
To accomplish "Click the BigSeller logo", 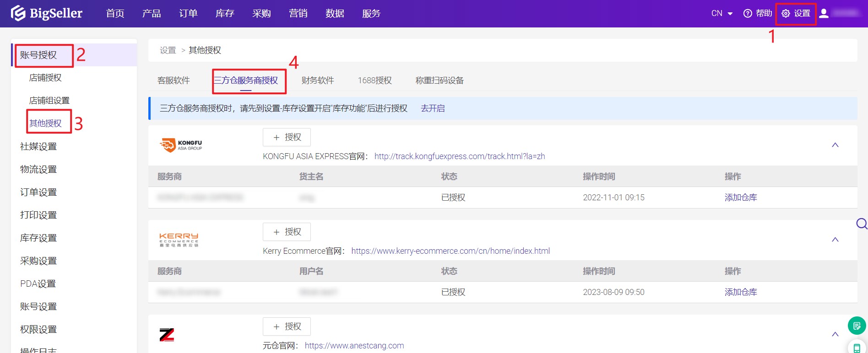I will coord(47,13).
